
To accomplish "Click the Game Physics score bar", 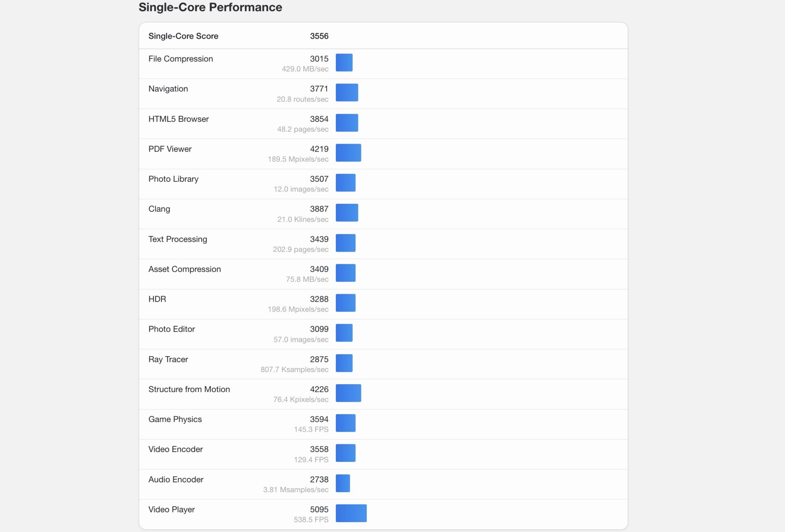I will (345, 423).
